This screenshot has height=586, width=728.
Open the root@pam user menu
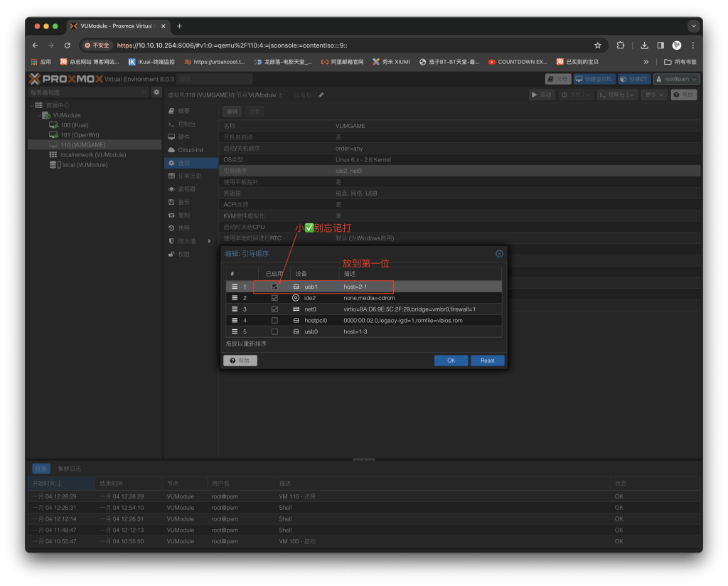pyautogui.click(x=676, y=79)
